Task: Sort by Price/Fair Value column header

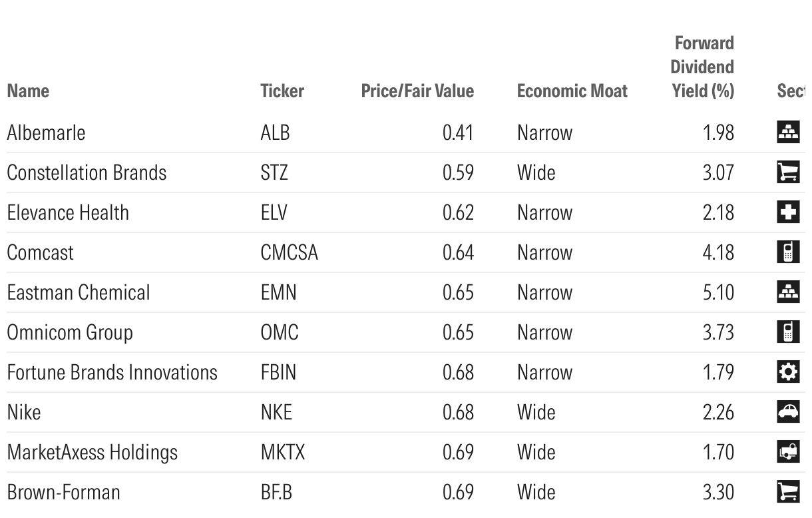Action: [417, 91]
